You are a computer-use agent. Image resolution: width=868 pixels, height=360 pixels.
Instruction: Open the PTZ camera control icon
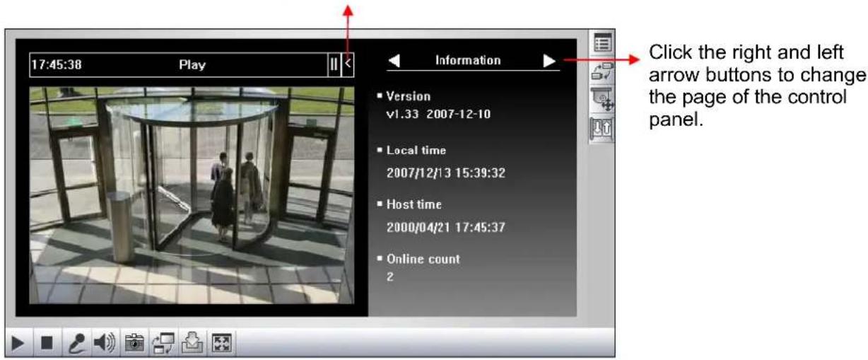[603, 100]
